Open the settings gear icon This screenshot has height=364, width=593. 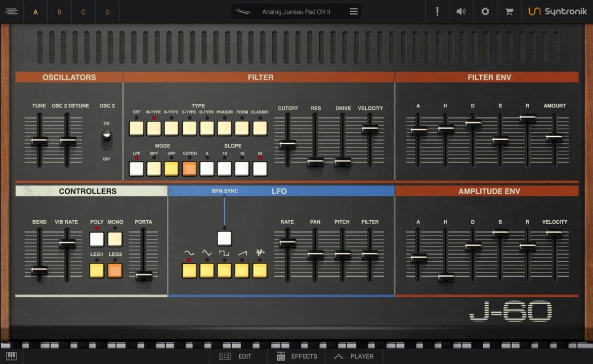(485, 11)
